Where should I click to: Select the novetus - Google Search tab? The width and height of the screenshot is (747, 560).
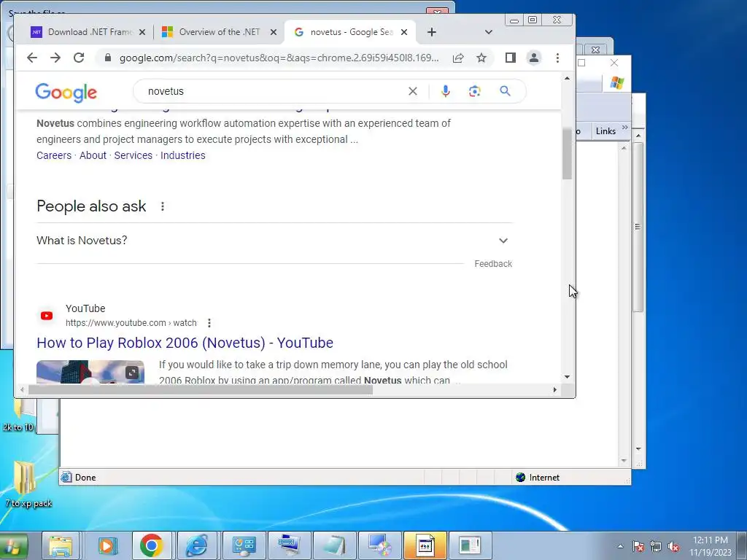click(350, 32)
